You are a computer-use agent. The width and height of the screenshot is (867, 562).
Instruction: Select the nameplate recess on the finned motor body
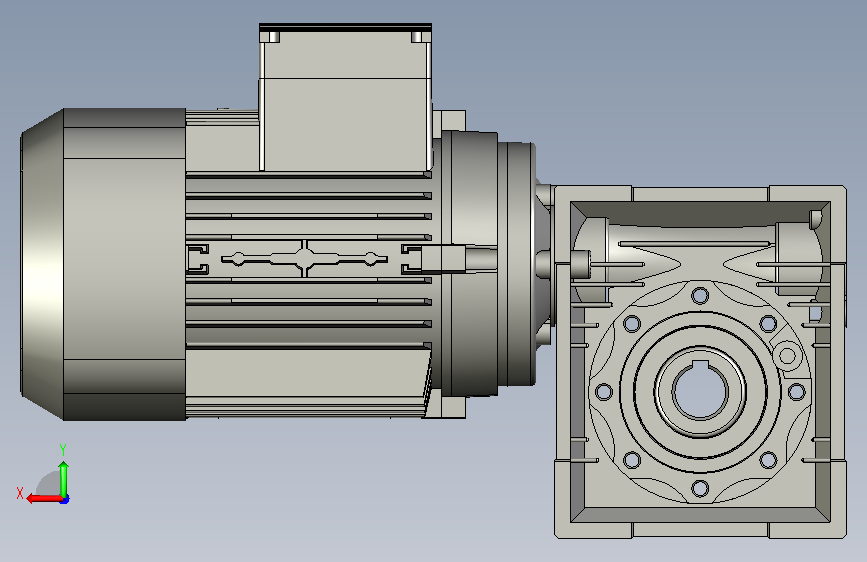tap(304, 258)
